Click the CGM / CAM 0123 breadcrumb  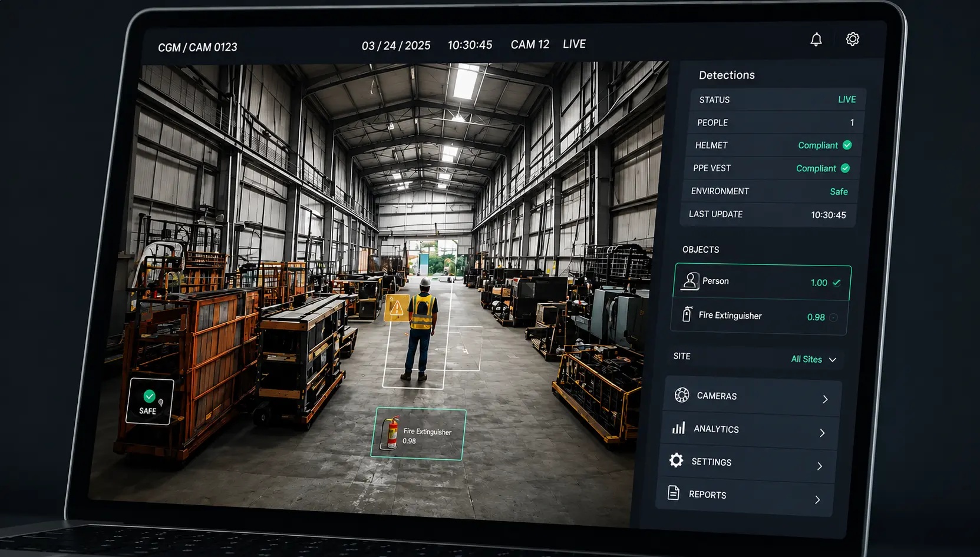(x=197, y=47)
